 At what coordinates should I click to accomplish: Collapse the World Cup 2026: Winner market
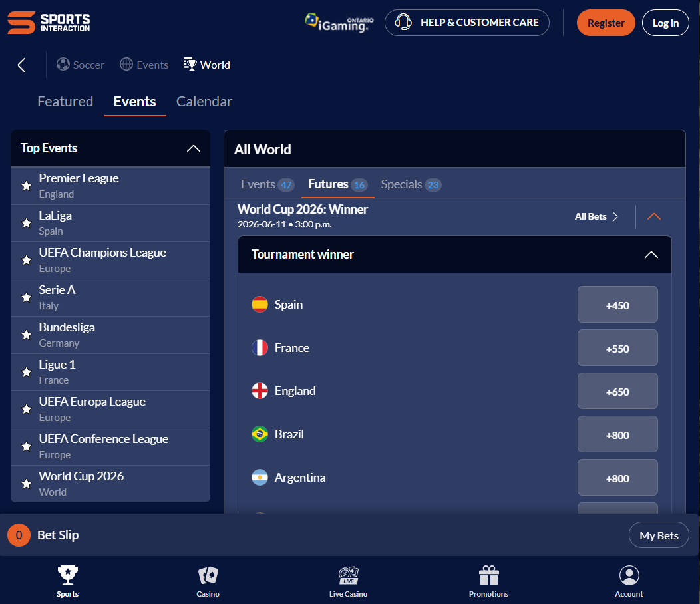tap(653, 216)
